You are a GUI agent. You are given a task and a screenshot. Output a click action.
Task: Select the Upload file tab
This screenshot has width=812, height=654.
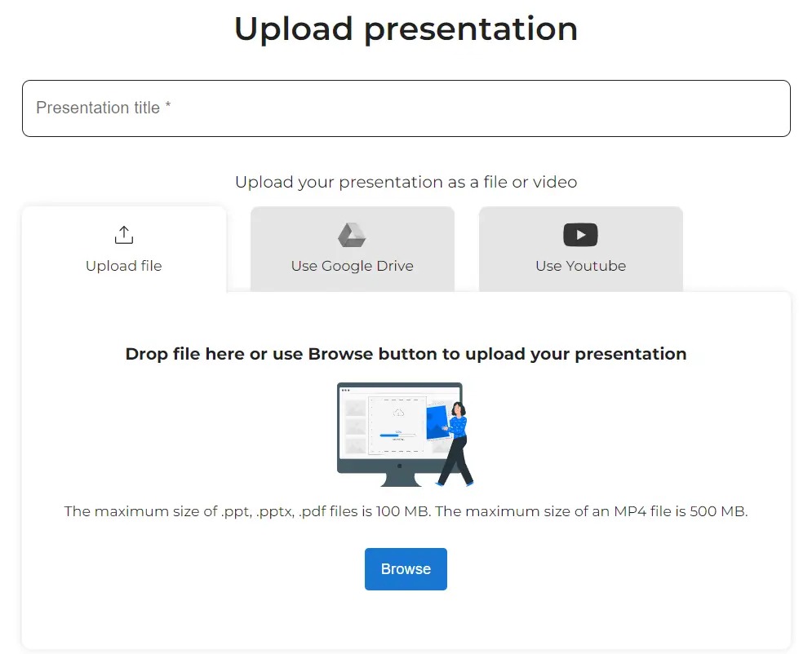click(x=123, y=249)
